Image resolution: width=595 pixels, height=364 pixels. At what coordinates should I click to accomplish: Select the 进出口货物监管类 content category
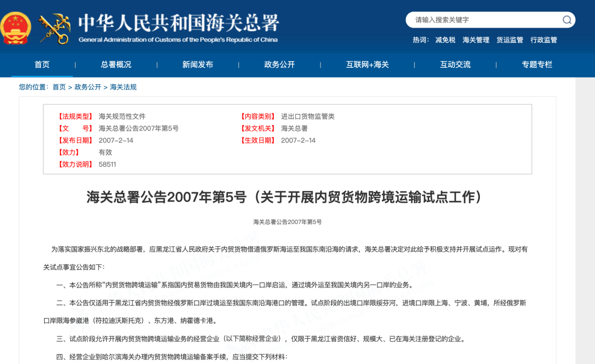pyautogui.click(x=308, y=116)
